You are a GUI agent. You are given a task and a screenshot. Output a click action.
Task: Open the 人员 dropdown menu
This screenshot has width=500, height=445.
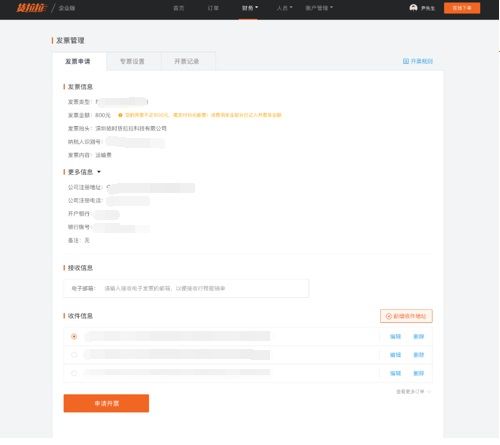pyautogui.click(x=284, y=8)
